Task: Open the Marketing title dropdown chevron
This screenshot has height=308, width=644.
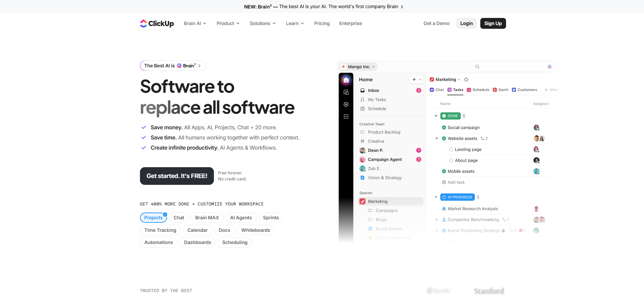Action: coord(459,80)
